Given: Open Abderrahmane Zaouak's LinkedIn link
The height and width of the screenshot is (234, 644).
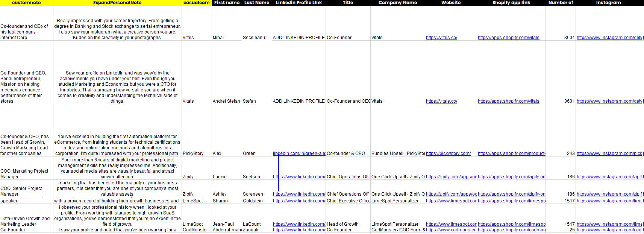Looking at the screenshot, I should click(x=299, y=230).
